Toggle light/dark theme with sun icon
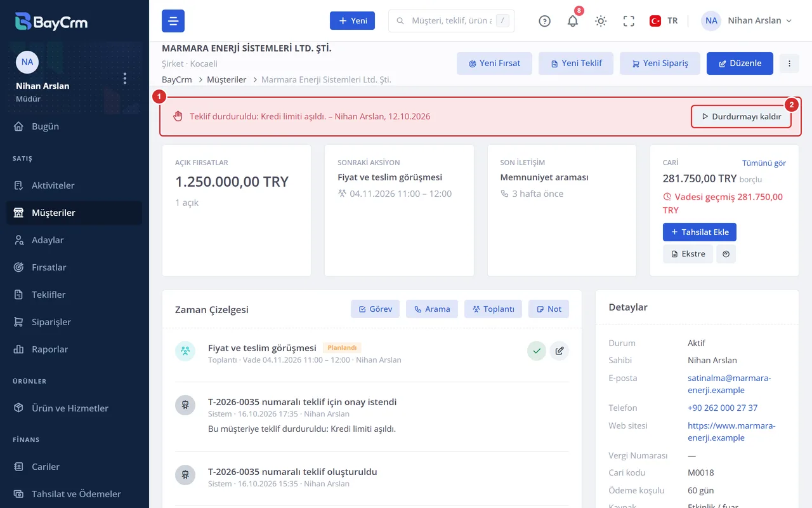This screenshot has width=812, height=508. pyautogui.click(x=601, y=21)
